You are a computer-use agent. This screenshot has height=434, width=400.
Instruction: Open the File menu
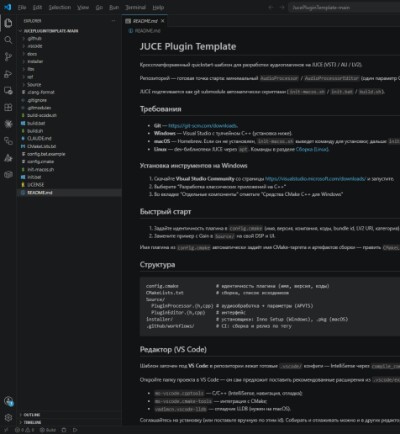[22, 7]
